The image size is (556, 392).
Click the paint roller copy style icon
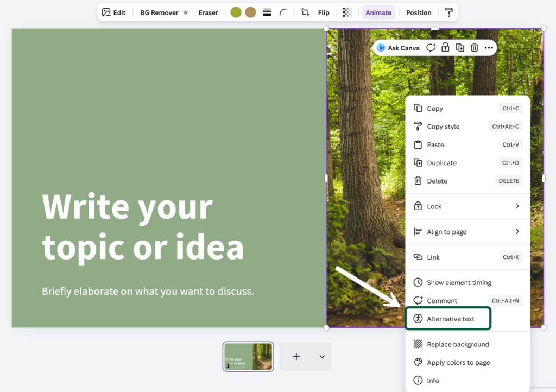click(449, 12)
